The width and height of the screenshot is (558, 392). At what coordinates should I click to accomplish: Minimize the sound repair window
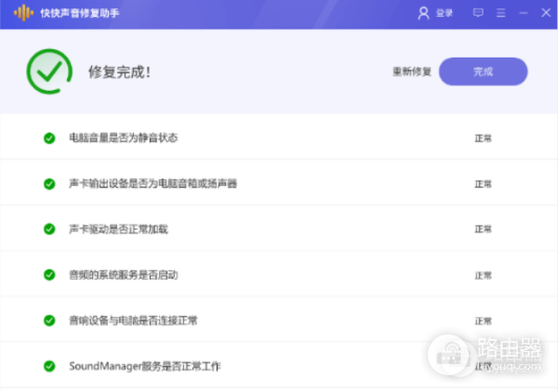point(524,13)
